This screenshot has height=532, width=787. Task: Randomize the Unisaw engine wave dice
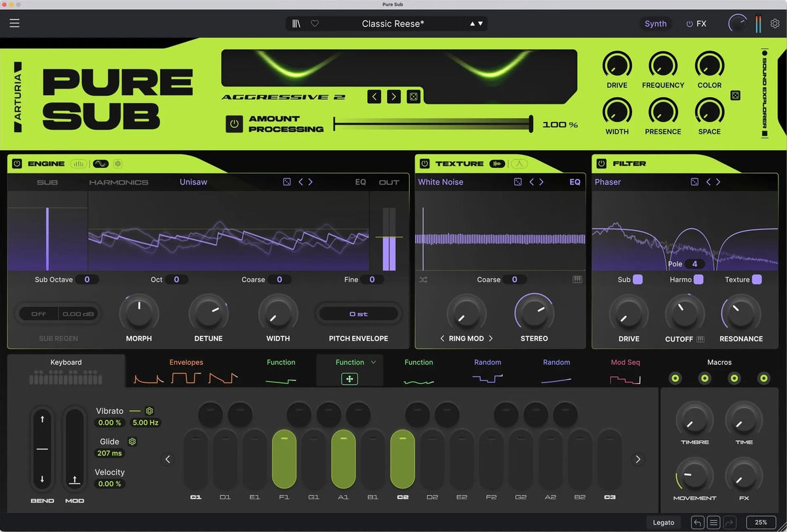point(287,182)
